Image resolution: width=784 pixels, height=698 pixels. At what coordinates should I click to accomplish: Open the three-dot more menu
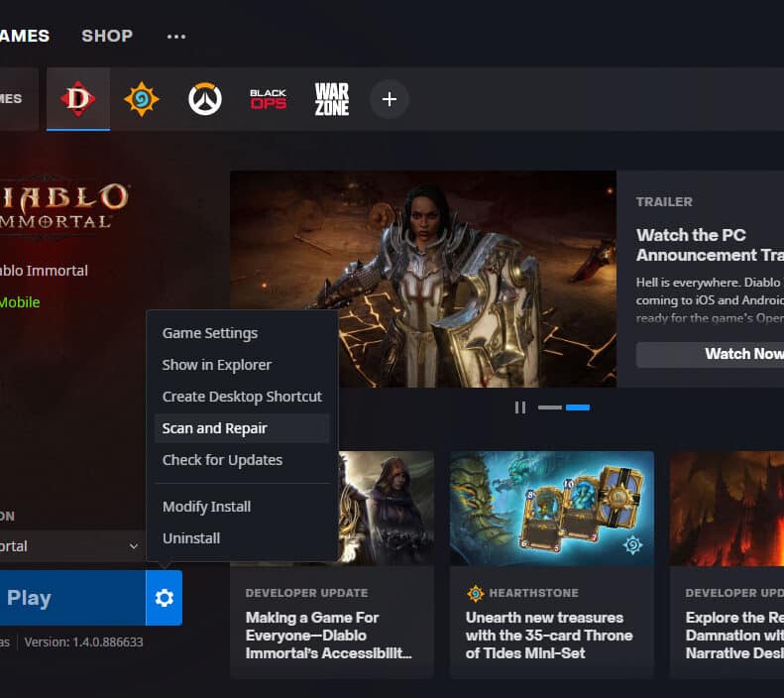pos(176,36)
